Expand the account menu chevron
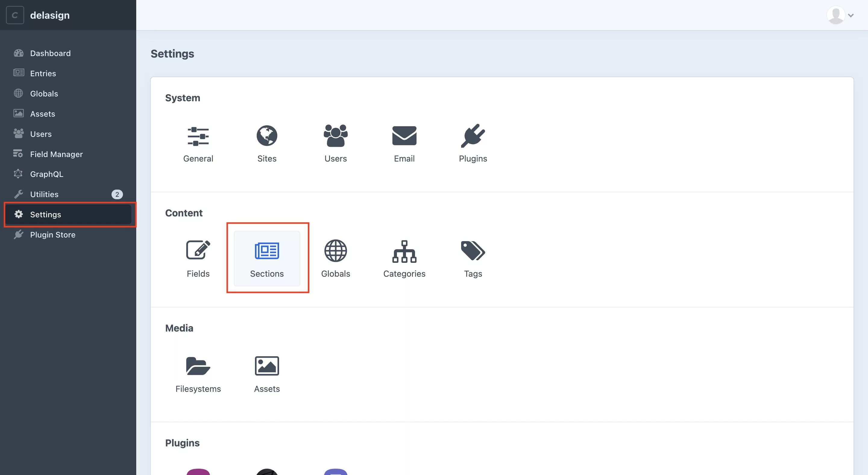Screen dimensions: 868x475 coord(851,15)
